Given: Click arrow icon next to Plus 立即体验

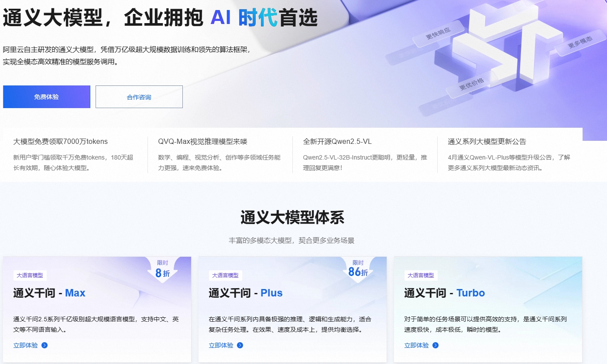Looking at the screenshot, I should [x=240, y=345].
